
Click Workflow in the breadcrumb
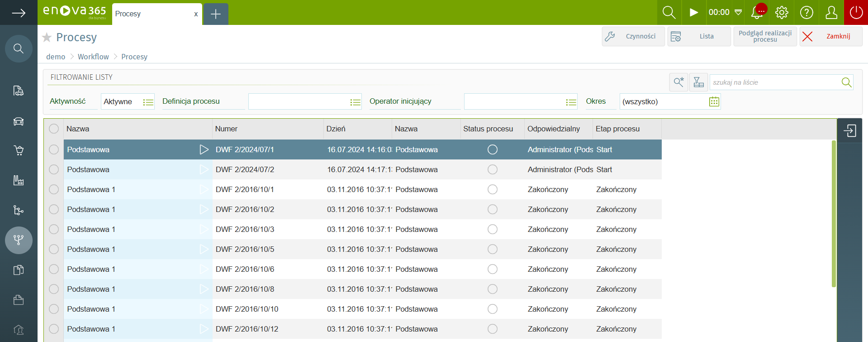click(x=93, y=57)
